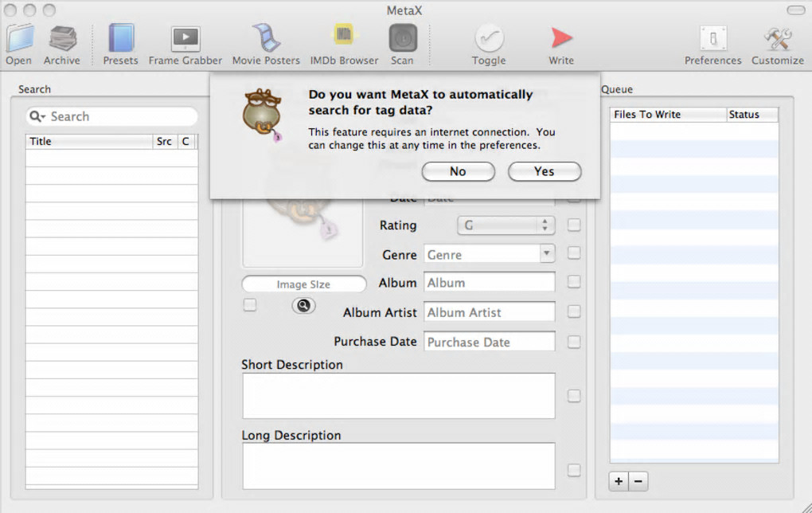Screen dimensions: 812x513
Task: Click the Scan toolbar icon
Action: pyautogui.click(x=403, y=37)
